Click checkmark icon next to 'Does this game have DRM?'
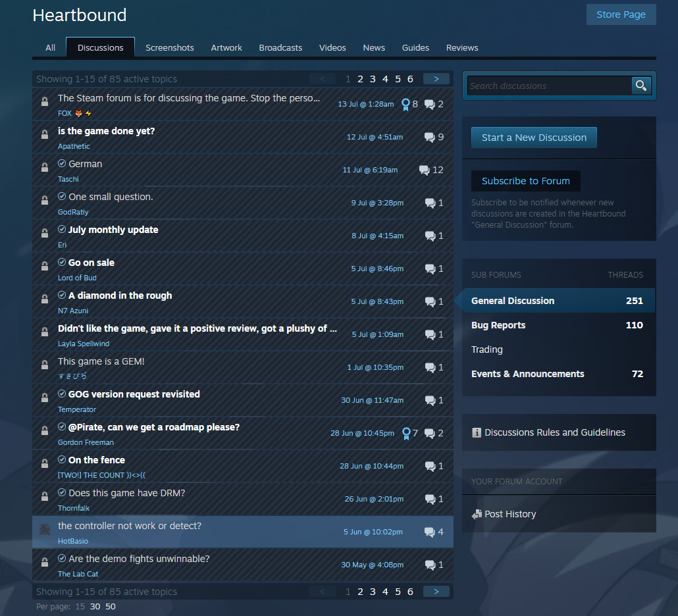678x616 pixels. (62, 492)
